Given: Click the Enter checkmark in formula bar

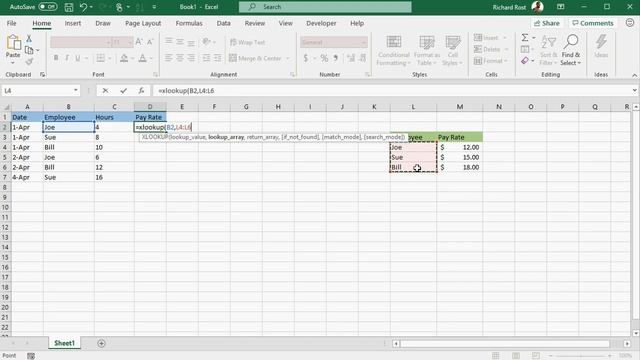Looking at the screenshot, I should tap(124, 91).
